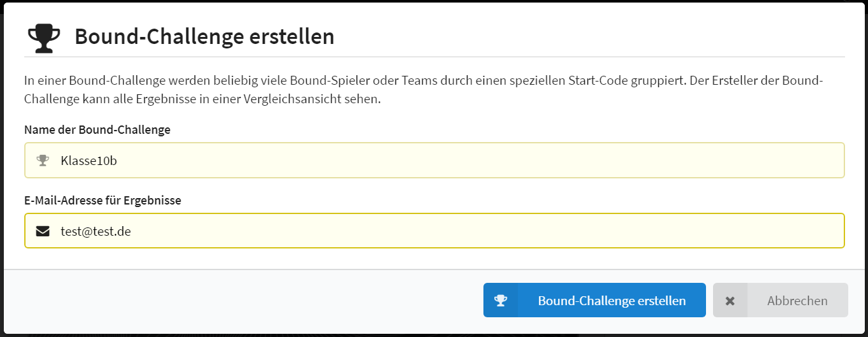The image size is (868, 337).
Task: Click the 'E-Mail-Adresse für Ergebnisse' label
Action: pos(103,201)
